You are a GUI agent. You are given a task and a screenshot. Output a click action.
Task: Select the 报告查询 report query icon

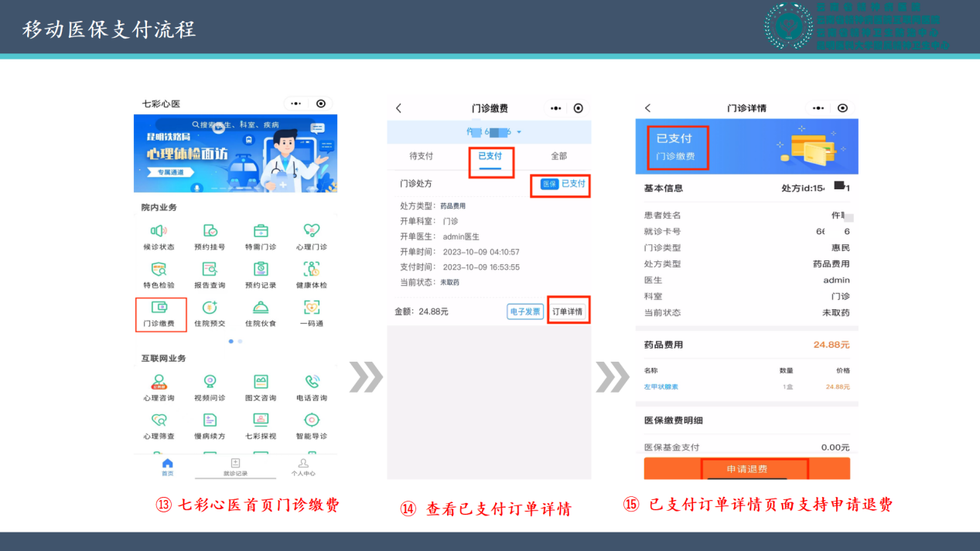(210, 274)
